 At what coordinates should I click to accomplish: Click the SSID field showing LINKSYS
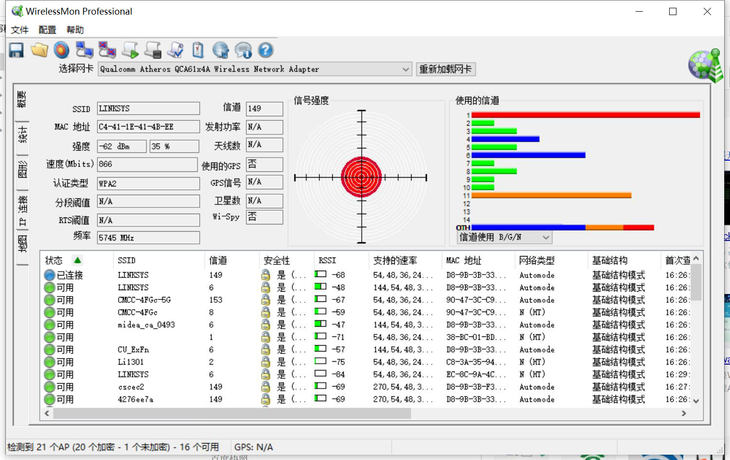click(x=148, y=108)
